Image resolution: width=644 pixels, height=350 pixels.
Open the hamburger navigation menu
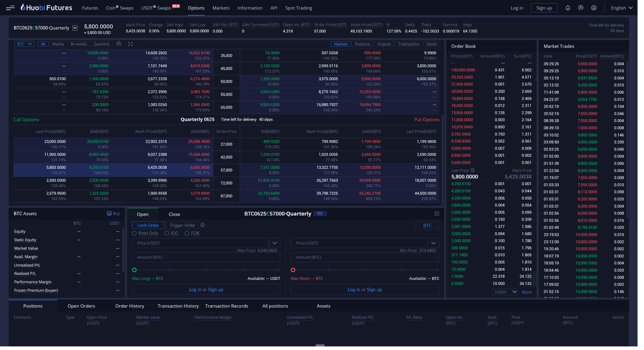10,8
